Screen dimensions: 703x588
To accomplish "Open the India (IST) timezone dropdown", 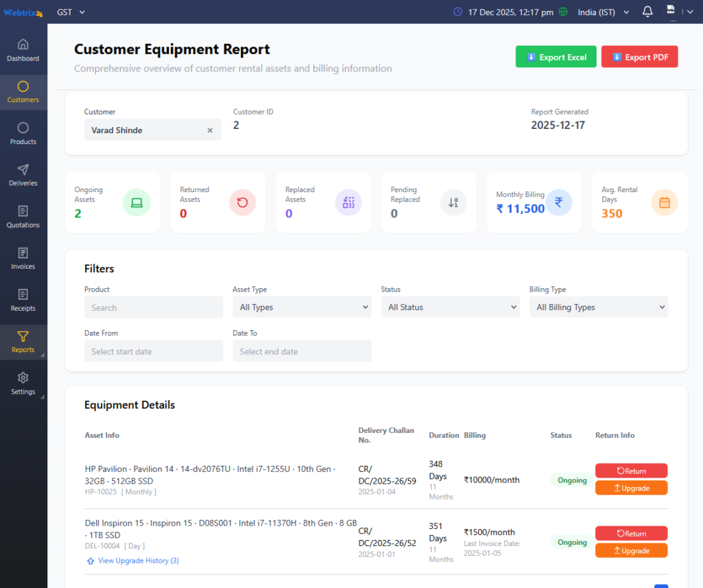I will pos(603,12).
